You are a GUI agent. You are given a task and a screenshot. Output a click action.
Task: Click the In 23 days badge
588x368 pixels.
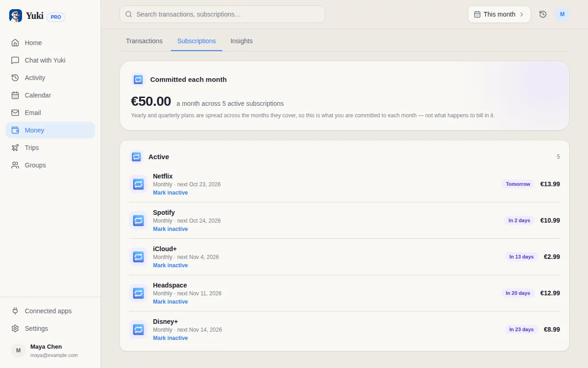click(521, 329)
